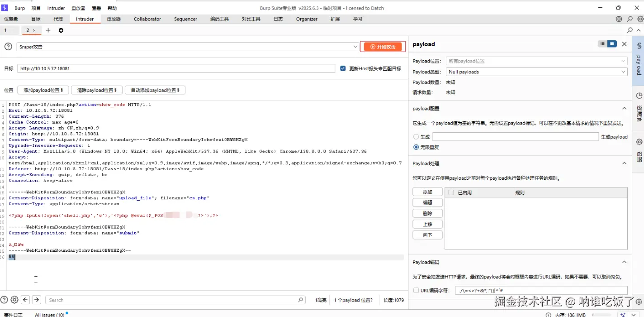Viewport: 644px width, 317px height.
Task: Open the Intruder menu in menu bar
Action: click(56, 8)
